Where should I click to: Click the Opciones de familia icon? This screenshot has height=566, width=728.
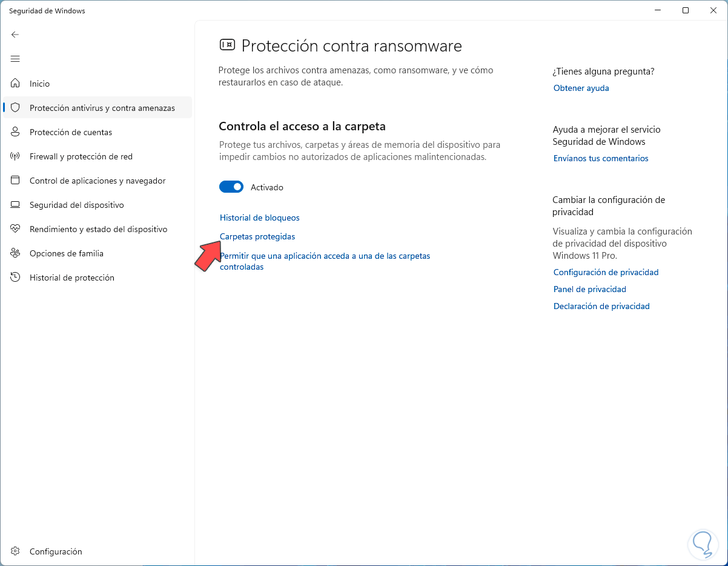[x=16, y=253]
